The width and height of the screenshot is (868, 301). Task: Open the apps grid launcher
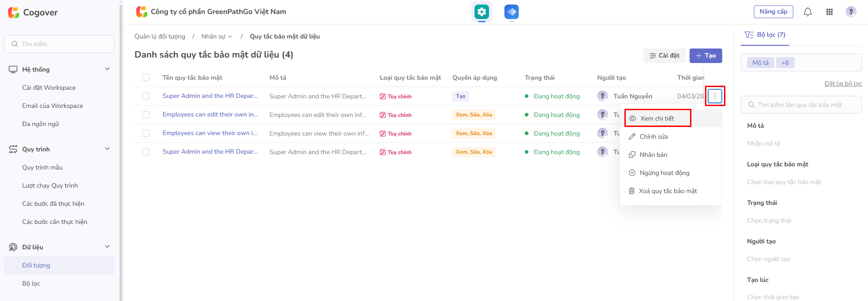[x=830, y=12]
